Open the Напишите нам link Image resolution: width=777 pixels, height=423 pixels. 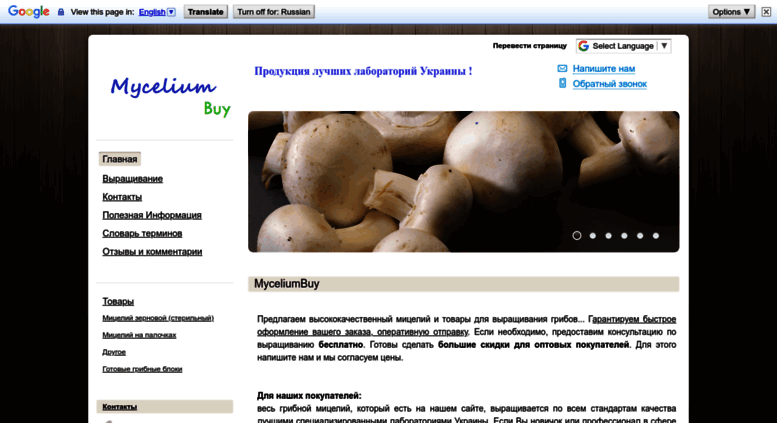[604, 69]
